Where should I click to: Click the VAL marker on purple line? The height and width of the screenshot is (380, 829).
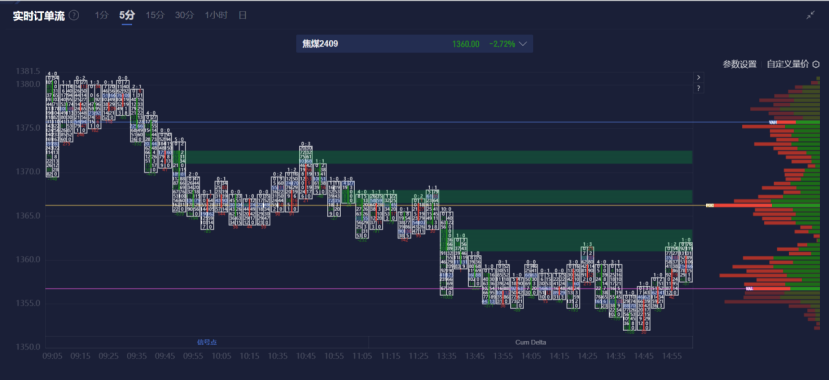click(x=749, y=289)
